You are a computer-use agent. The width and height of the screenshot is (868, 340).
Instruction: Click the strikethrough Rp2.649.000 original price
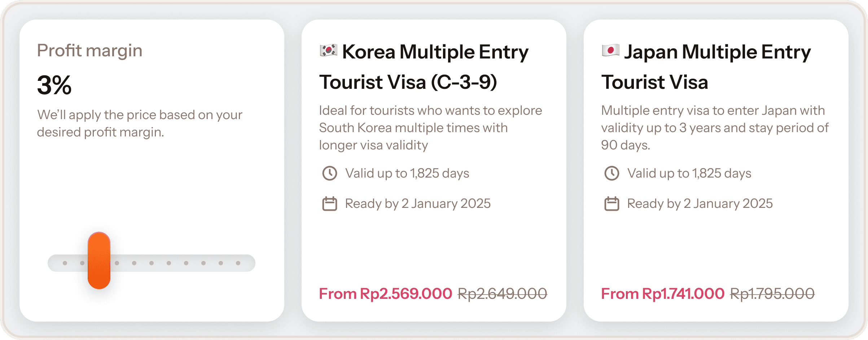tap(503, 294)
